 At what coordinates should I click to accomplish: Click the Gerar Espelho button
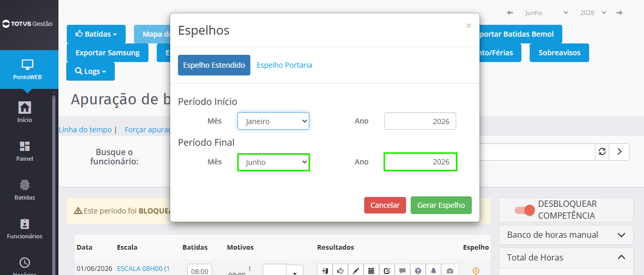pos(441,205)
